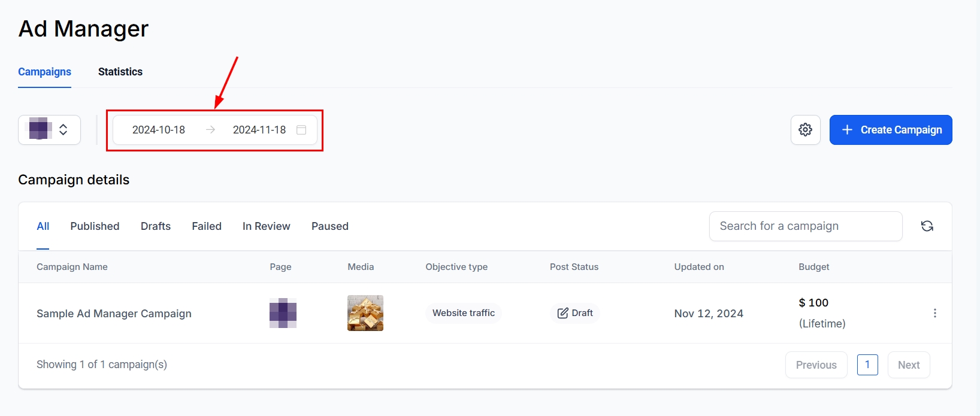The image size is (980, 416).
Task: Pick end date 2024-11-18
Action: point(259,130)
